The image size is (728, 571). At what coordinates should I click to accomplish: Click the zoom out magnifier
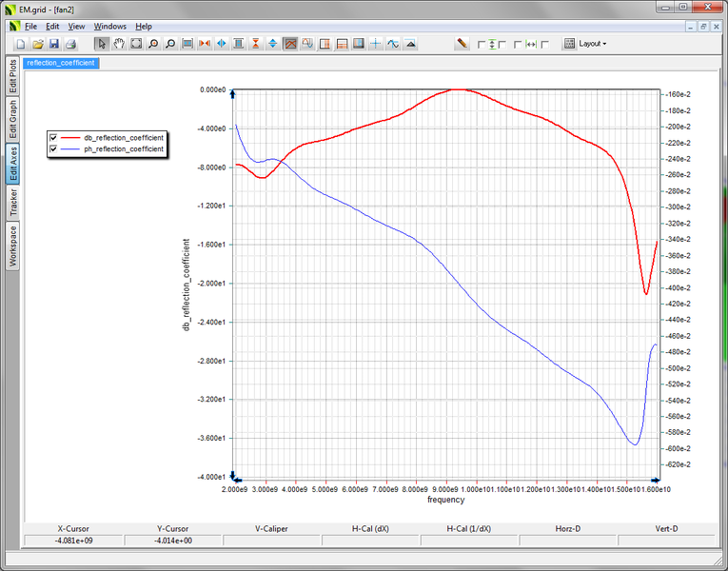pyautogui.click(x=170, y=44)
